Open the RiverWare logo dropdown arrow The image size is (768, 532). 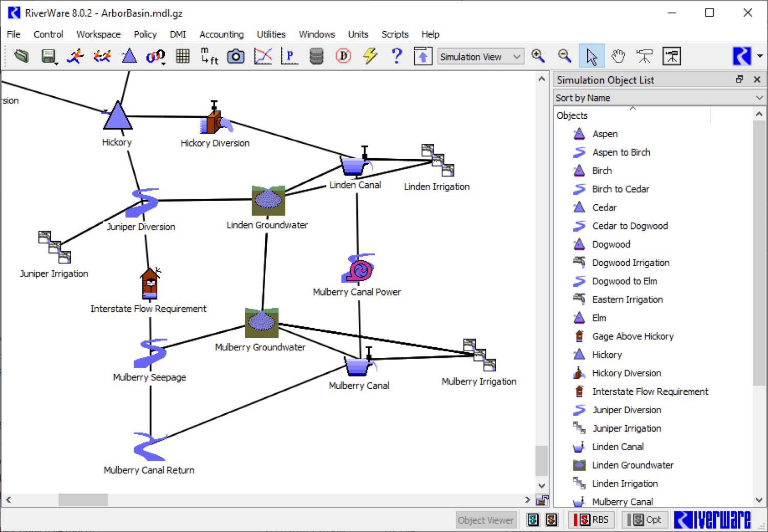[x=760, y=56]
